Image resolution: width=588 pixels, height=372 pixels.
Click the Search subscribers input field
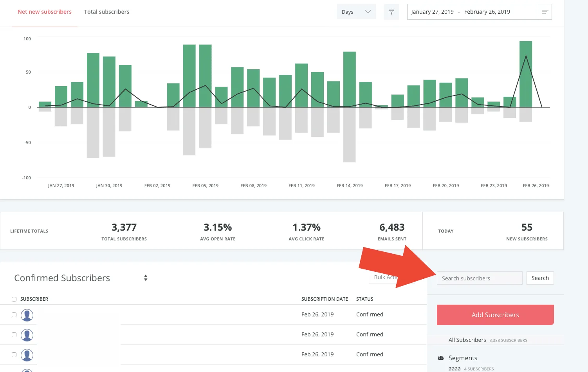pos(479,278)
